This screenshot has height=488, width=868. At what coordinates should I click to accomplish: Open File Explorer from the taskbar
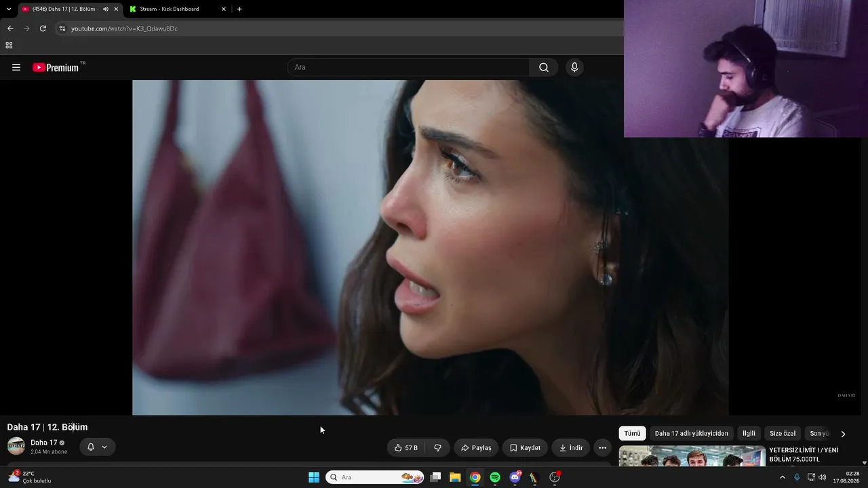pyautogui.click(x=455, y=477)
